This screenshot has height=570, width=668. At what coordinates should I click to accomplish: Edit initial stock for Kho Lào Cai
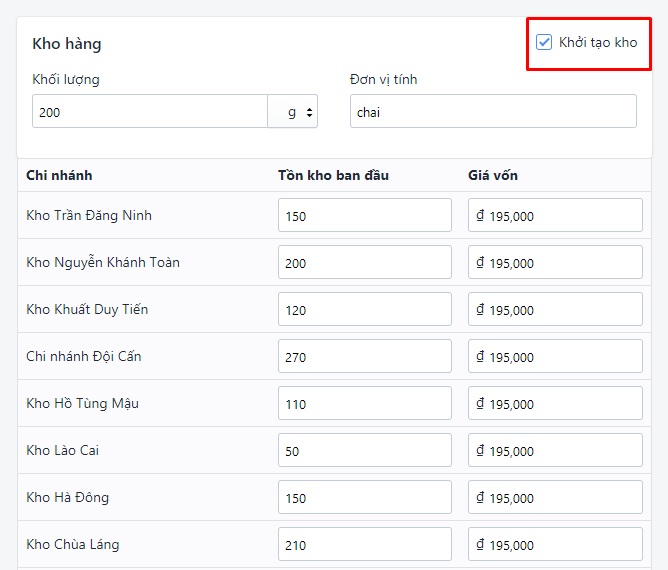(365, 450)
